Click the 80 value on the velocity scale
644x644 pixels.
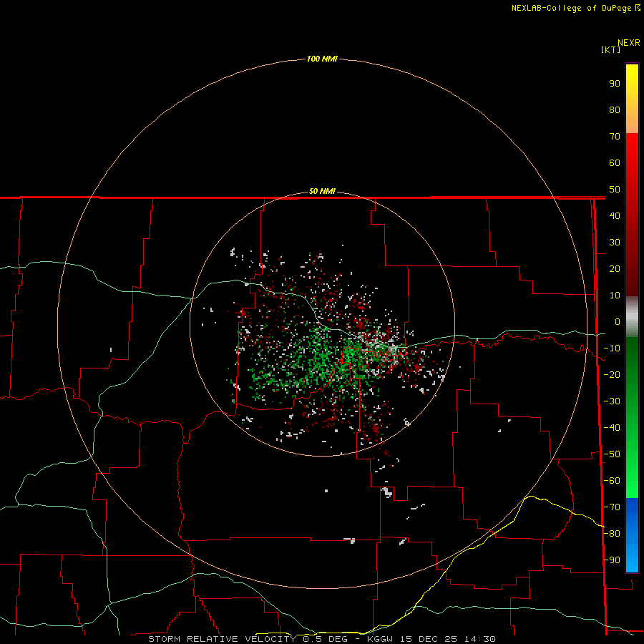(x=615, y=109)
